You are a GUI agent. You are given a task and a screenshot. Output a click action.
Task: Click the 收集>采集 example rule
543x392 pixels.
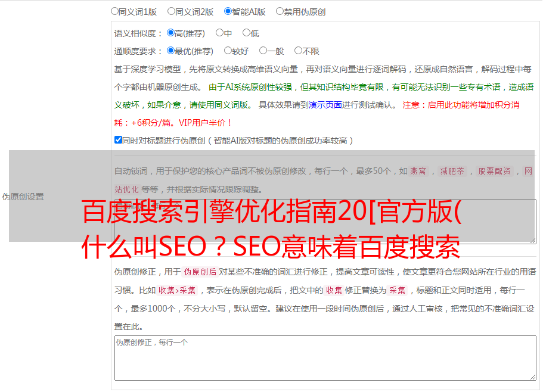[x=177, y=290]
